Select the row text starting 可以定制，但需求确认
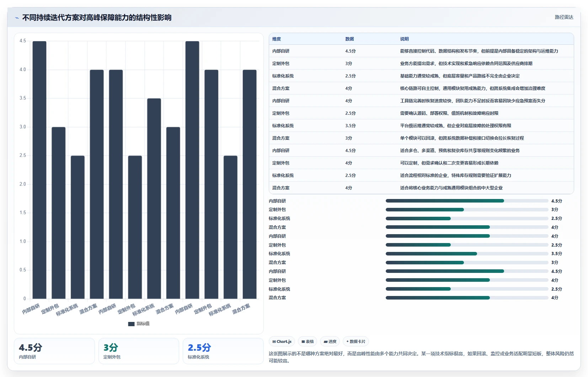 click(x=449, y=163)
